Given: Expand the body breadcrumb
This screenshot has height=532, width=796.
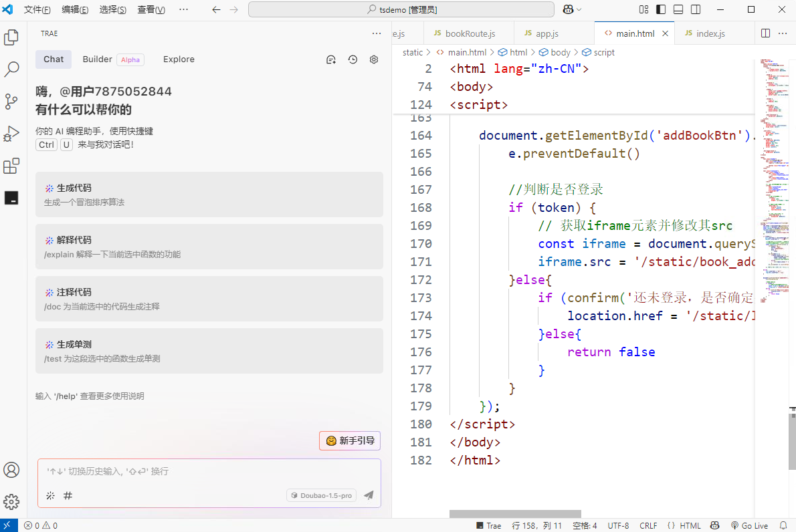Looking at the screenshot, I should (555, 52).
